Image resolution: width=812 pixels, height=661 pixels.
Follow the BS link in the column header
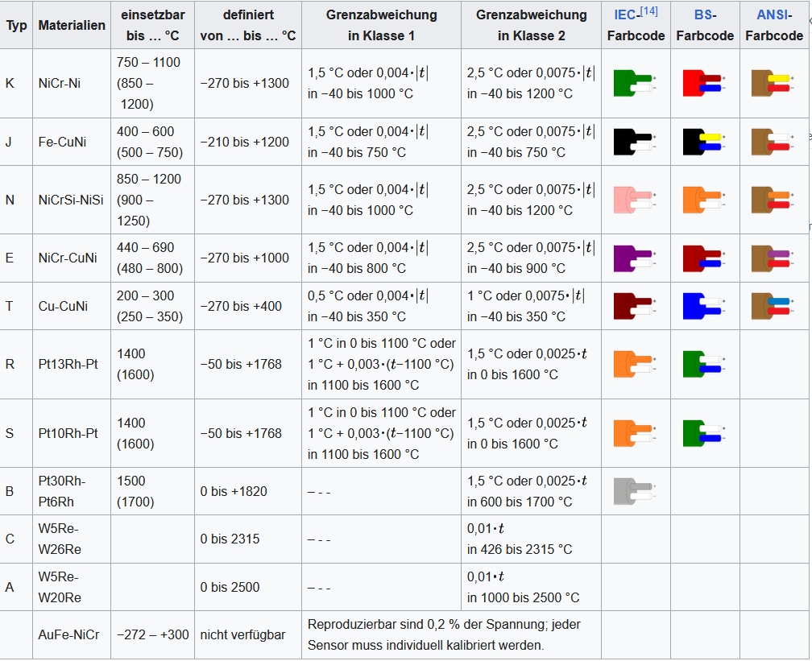(702, 15)
